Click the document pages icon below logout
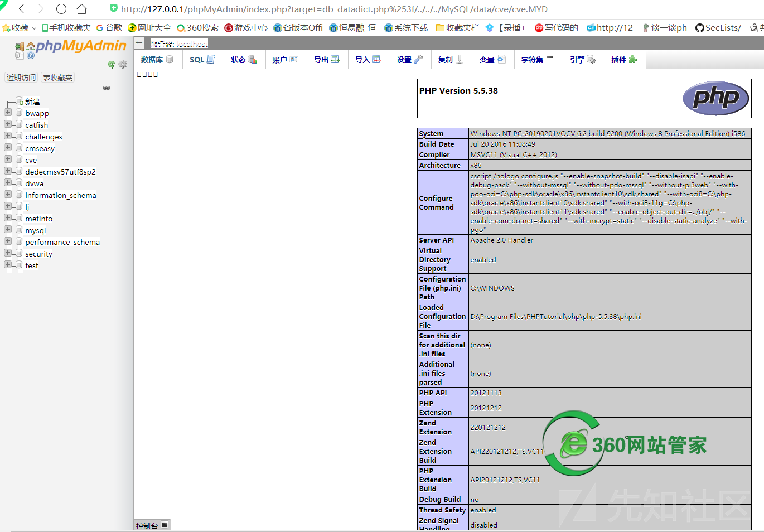764x532 pixels. pos(20,55)
